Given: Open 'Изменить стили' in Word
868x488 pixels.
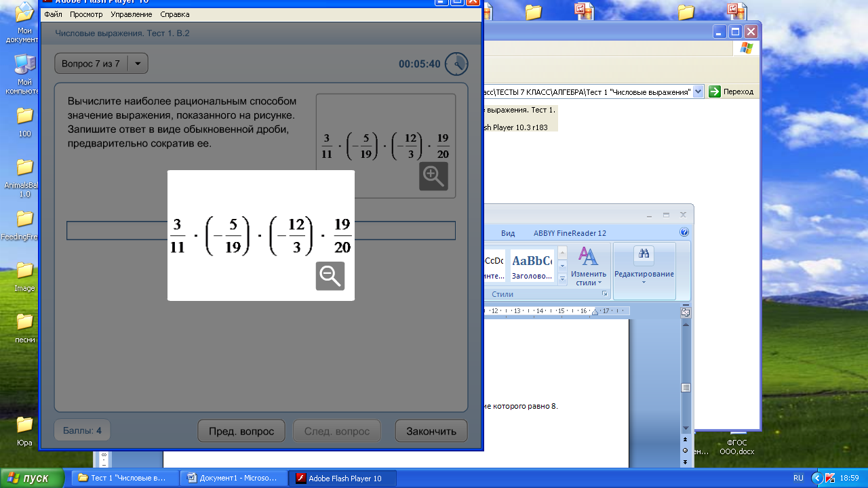Looking at the screenshot, I should point(588,266).
